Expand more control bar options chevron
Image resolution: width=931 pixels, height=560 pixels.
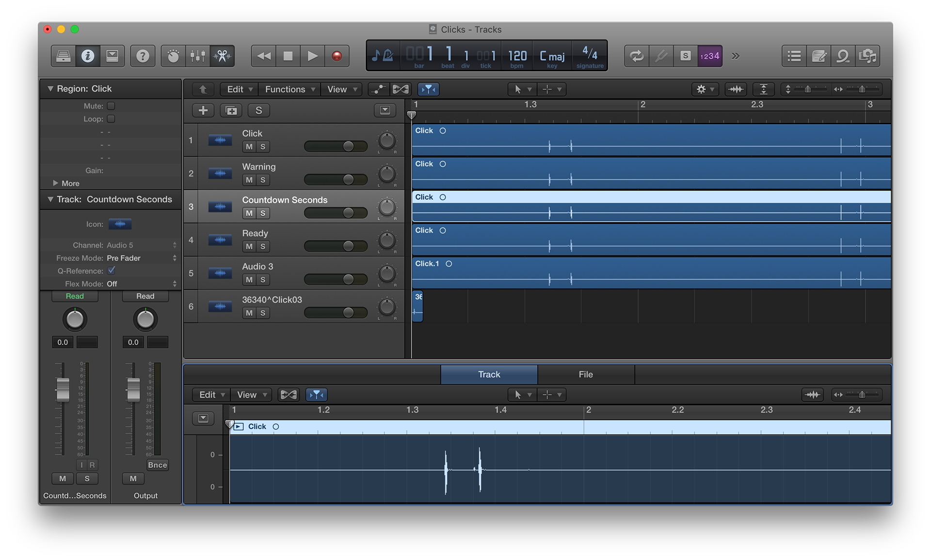(x=736, y=56)
